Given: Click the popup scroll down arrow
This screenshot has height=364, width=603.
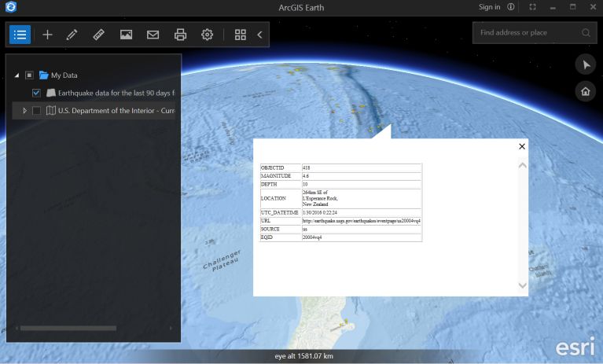Looking at the screenshot, I should point(522,285).
